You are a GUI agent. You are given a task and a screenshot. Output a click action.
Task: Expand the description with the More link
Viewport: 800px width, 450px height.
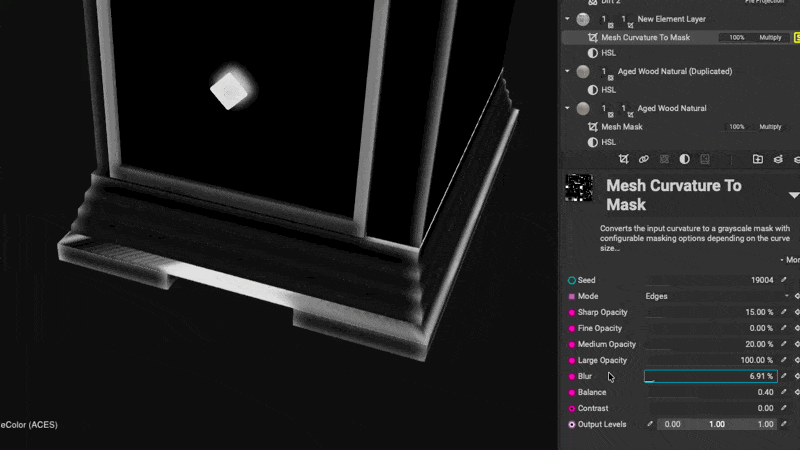pyautogui.click(x=792, y=259)
